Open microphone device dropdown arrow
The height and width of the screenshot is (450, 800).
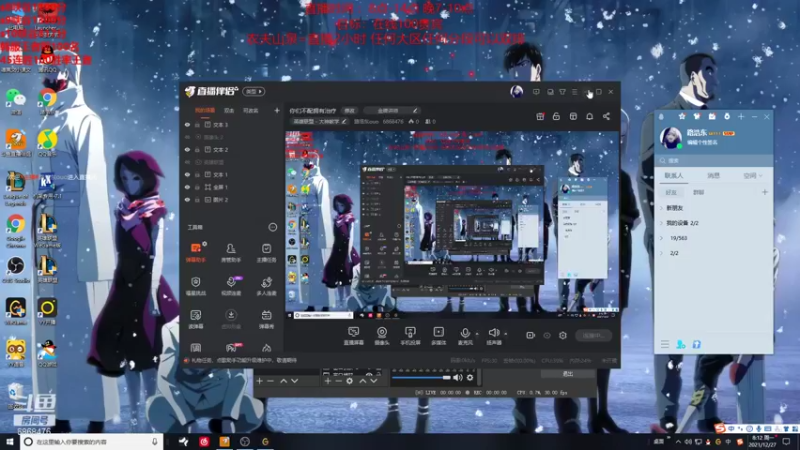tap(477, 334)
